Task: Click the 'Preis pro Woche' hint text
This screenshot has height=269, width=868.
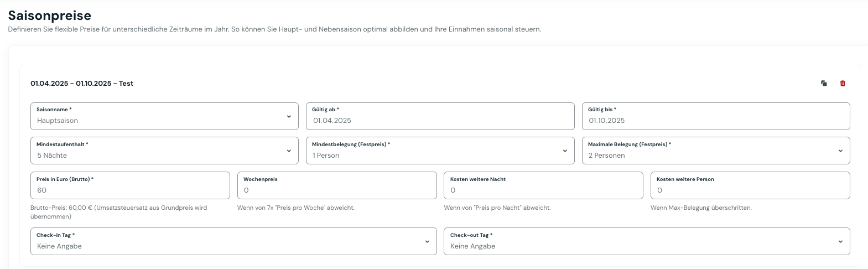Action: [x=295, y=208]
